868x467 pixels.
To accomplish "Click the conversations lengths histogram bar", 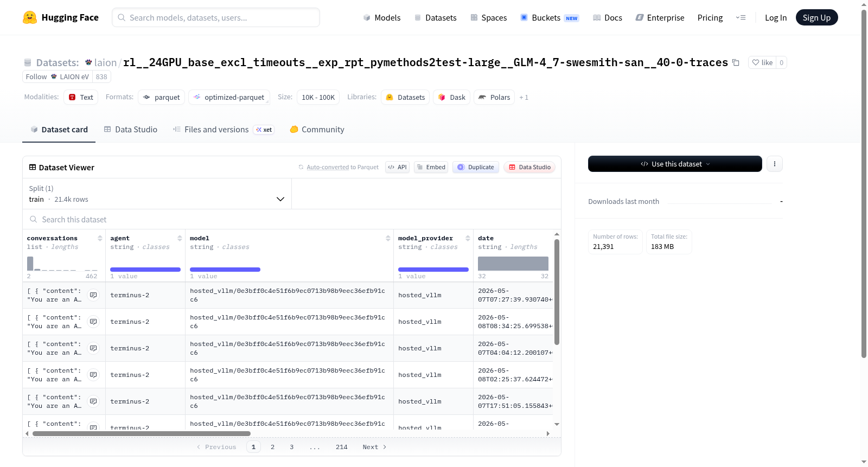I will pyautogui.click(x=30, y=264).
